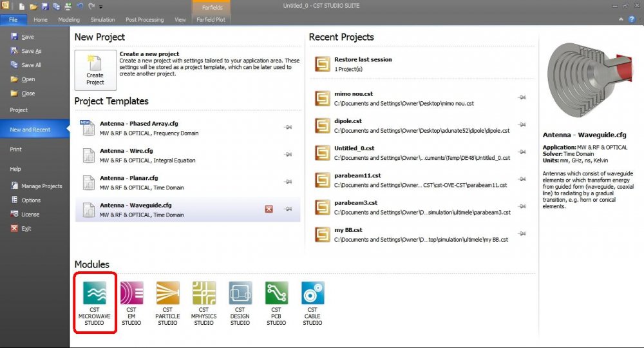Switch to the File tab

click(14, 19)
